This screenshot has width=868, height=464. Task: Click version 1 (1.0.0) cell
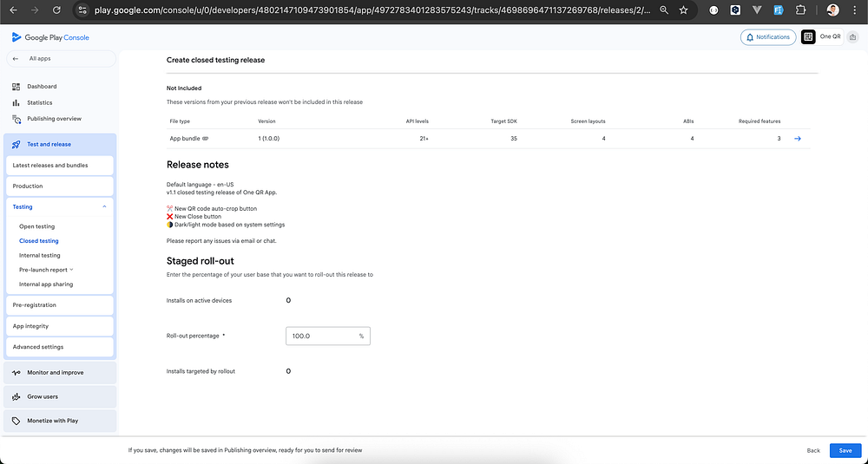pyautogui.click(x=268, y=139)
